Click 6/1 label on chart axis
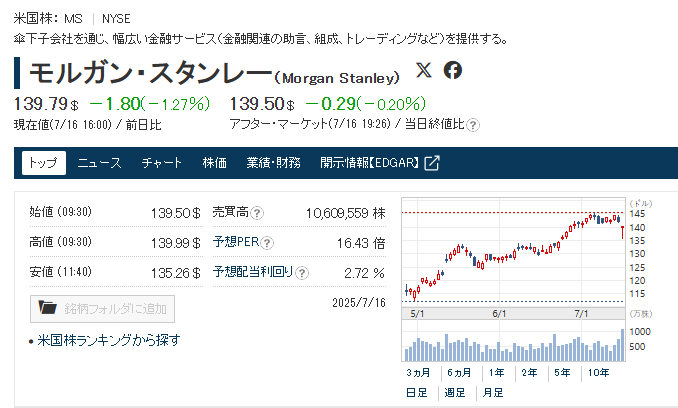The width and height of the screenshot is (678, 408). click(499, 314)
